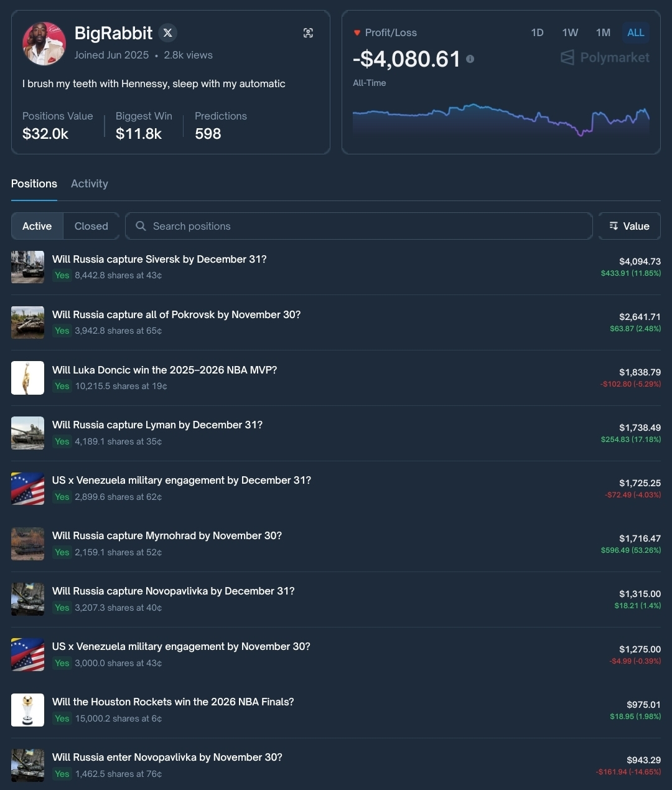Click the Predictions 598 stat

[x=221, y=126]
